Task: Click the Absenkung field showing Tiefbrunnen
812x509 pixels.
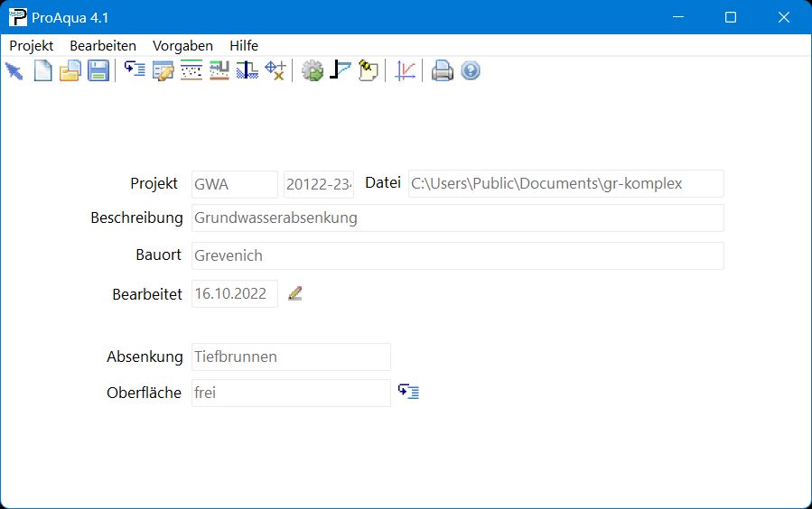Action: click(291, 356)
